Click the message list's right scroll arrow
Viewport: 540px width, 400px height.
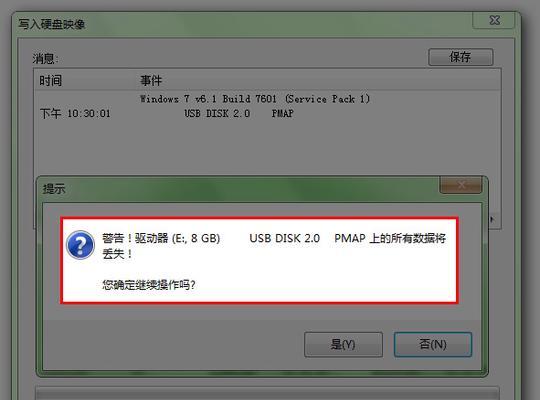pyautogui.click(x=492, y=219)
